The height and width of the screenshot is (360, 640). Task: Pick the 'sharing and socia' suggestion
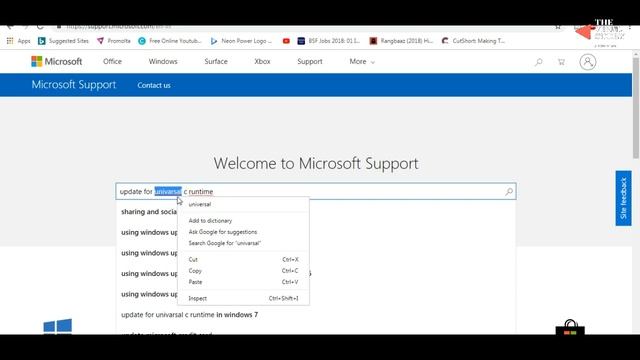pyautogui.click(x=149, y=212)
